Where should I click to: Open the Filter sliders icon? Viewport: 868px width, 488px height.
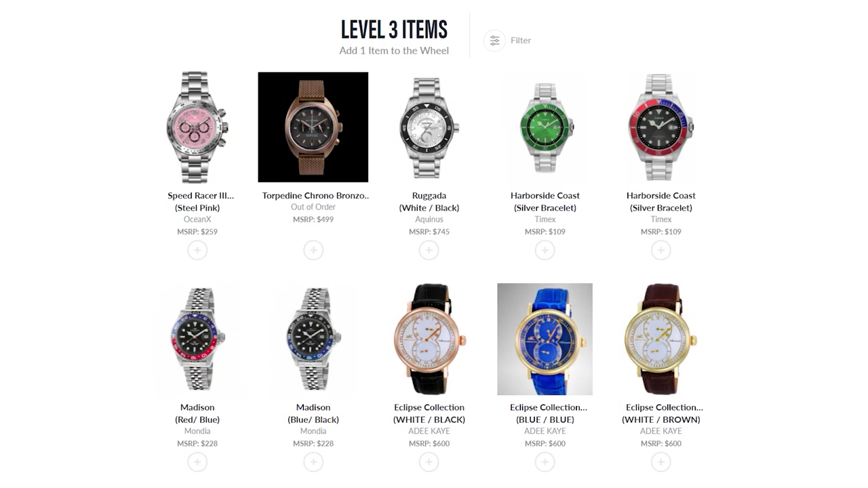tap(494, 41)
